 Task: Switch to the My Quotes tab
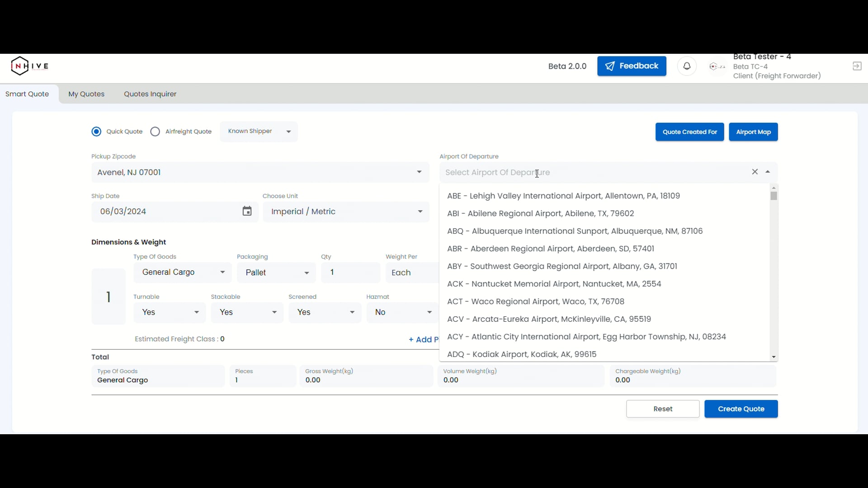click(86, 94)
